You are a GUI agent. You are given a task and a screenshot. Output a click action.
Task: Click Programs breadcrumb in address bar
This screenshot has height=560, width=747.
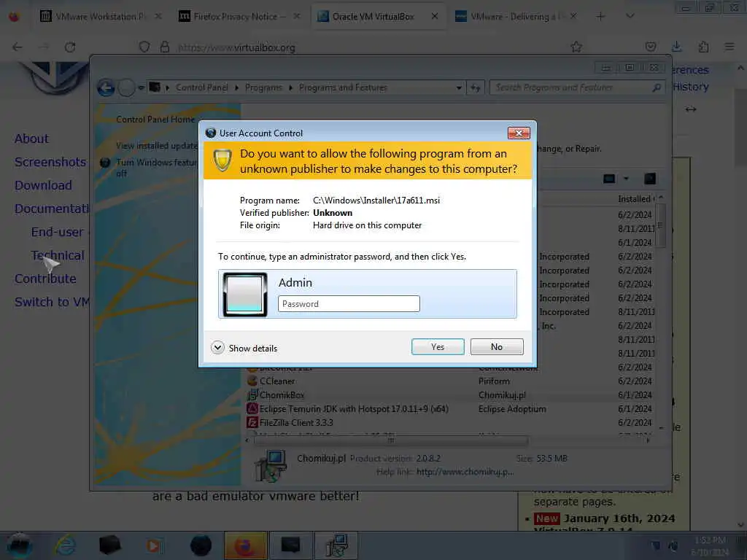[x=263, y=87]
